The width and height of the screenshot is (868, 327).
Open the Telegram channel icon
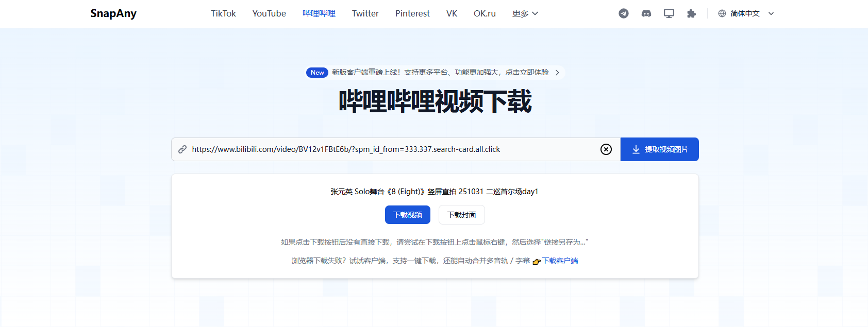tap(624, 13)
